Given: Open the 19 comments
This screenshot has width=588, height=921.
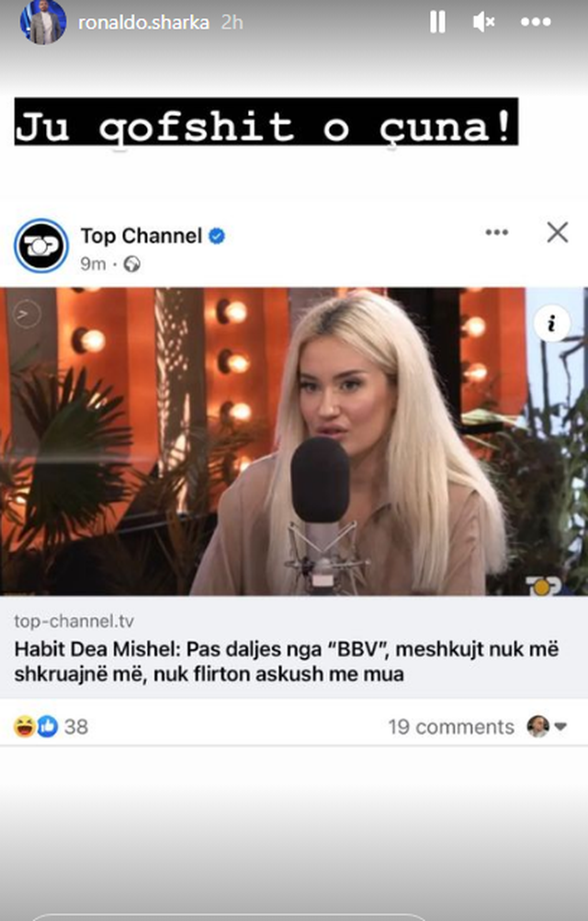Looking at the screenshot, I should pos(451,727).
